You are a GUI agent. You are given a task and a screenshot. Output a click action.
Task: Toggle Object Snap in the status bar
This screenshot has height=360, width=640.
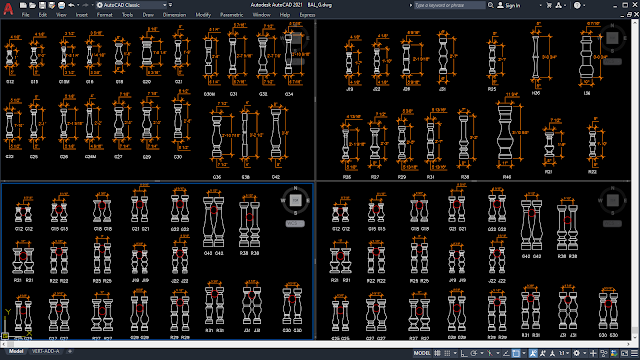click(x=516, y=353)
